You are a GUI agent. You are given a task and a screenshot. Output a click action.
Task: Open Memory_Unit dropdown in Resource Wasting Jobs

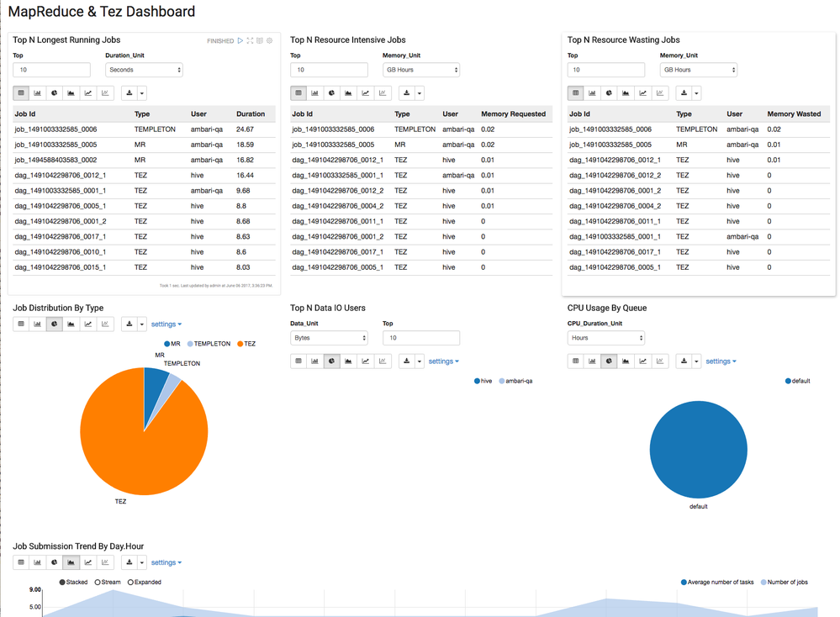(699, 70)
